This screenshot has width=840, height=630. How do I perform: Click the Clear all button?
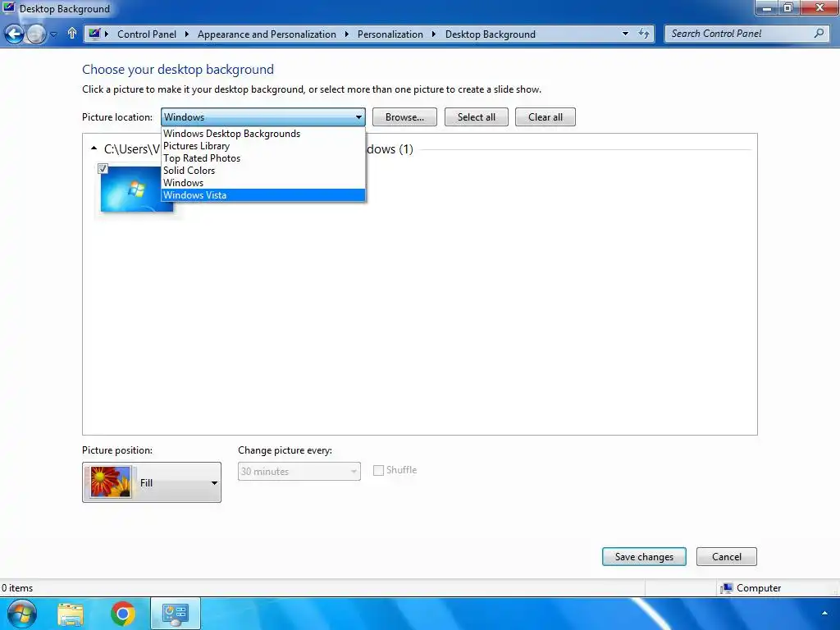546,116
